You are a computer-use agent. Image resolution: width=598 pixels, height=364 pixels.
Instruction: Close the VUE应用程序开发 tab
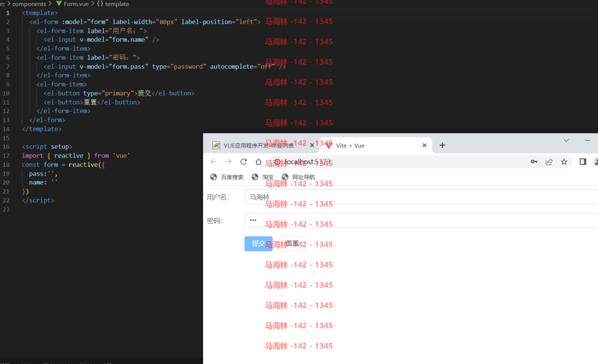312,145
